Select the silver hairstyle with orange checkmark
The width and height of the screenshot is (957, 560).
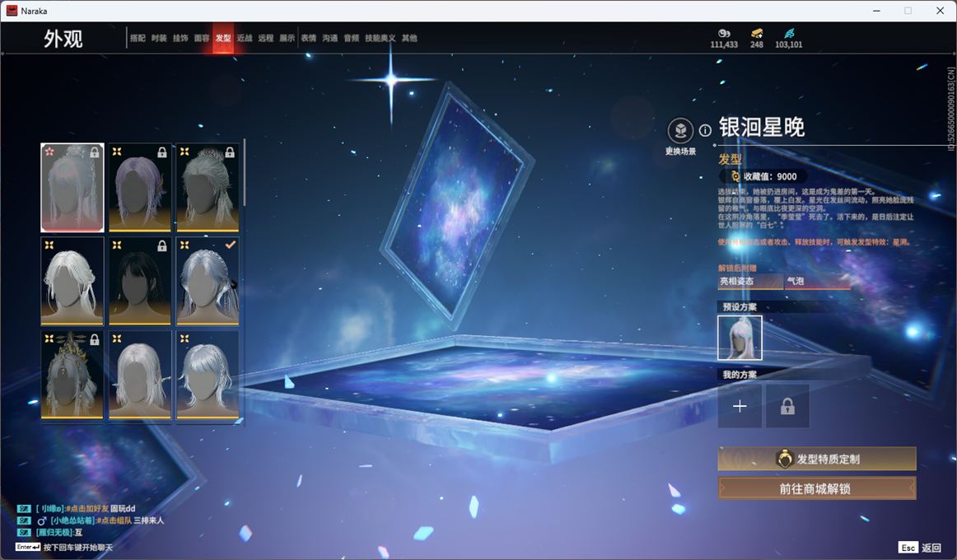click(x=208, y=281)
